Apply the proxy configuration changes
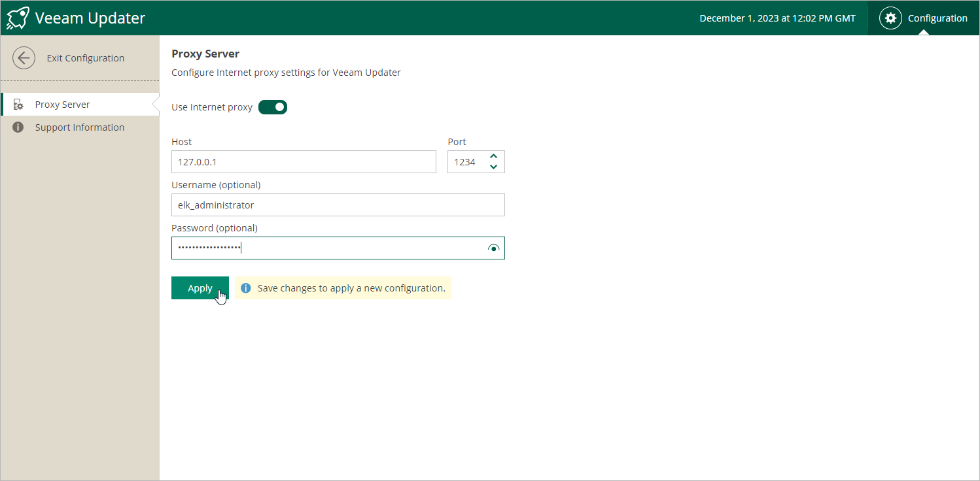Image resolution: width=980 pixels, height=481 pixels. pos(200,288)
